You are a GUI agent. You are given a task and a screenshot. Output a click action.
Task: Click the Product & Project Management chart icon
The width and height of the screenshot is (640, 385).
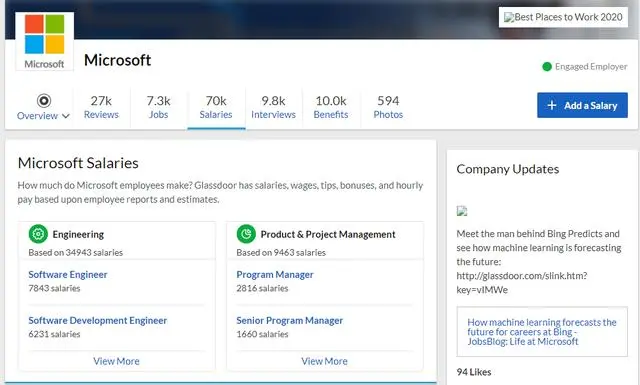tap(246, 234)
